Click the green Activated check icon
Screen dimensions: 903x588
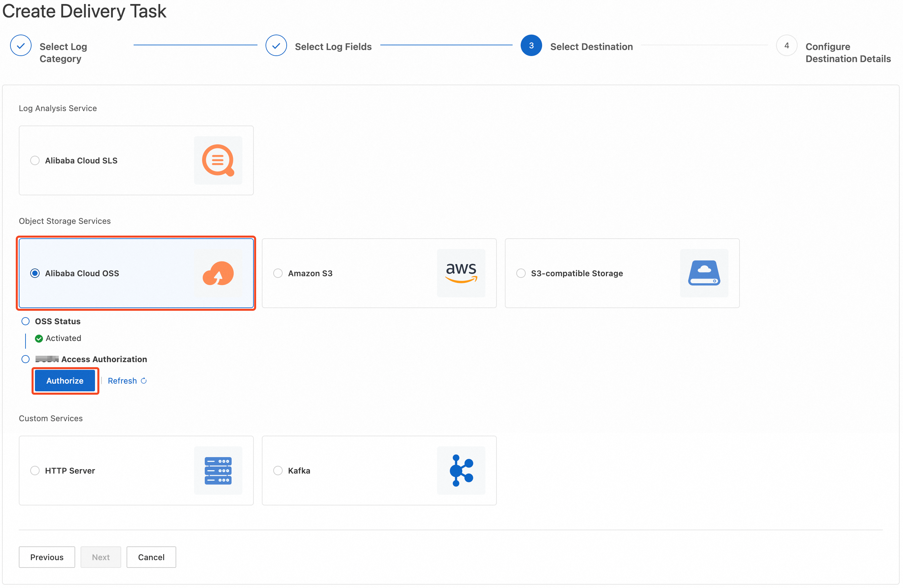(39, 338)
